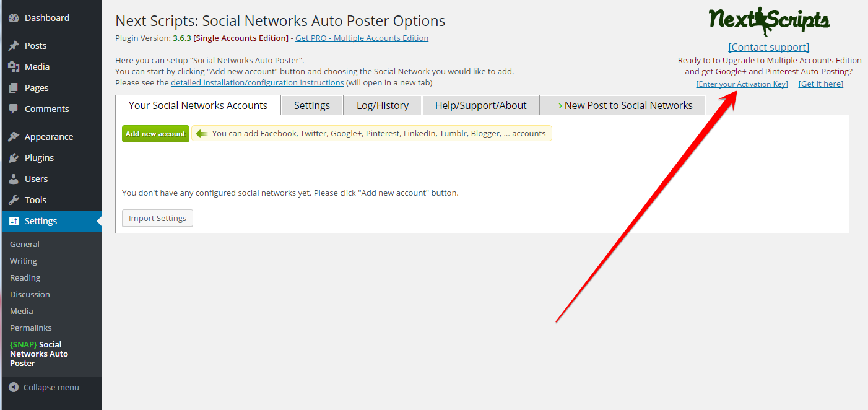Open detailed installation/configuration instructions link
The height and width of the screenshot is (410, 868).
258,82
